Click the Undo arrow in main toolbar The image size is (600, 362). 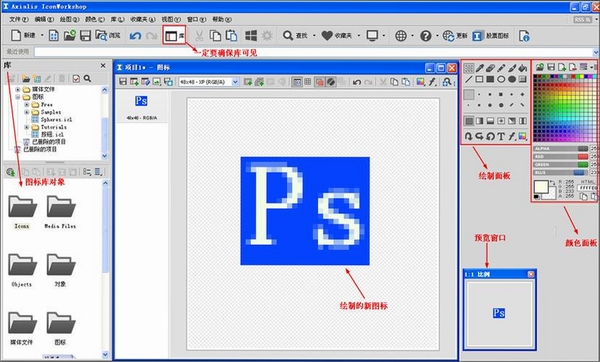135,36
